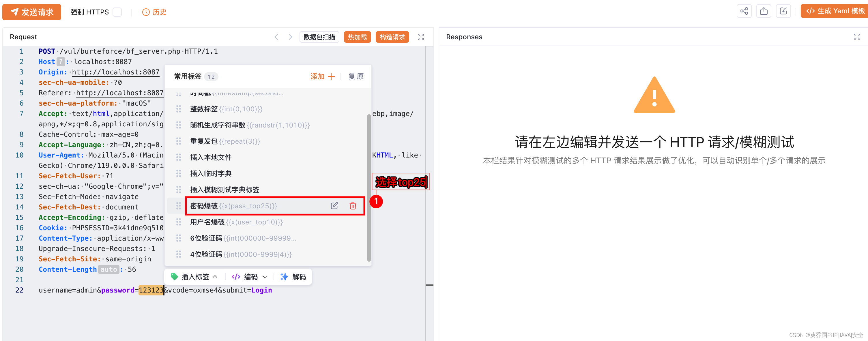Click drag handle of 6位验证码 row
This screenshot has width=868, height=341.
[x=179, y=238]
